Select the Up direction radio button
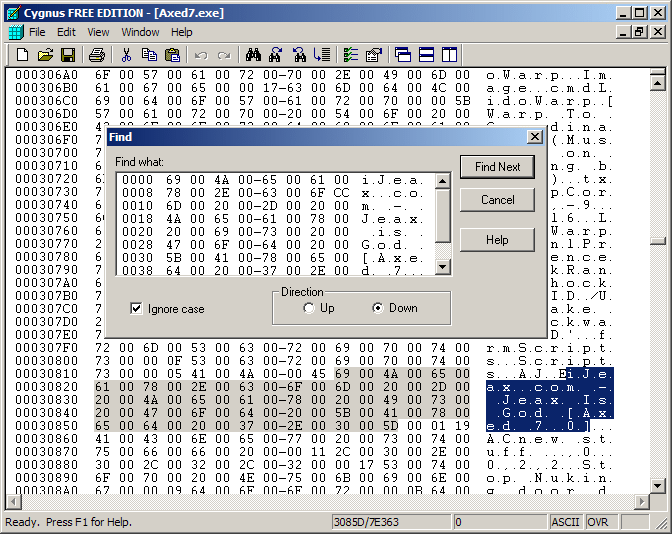 (x=309, y=308)
